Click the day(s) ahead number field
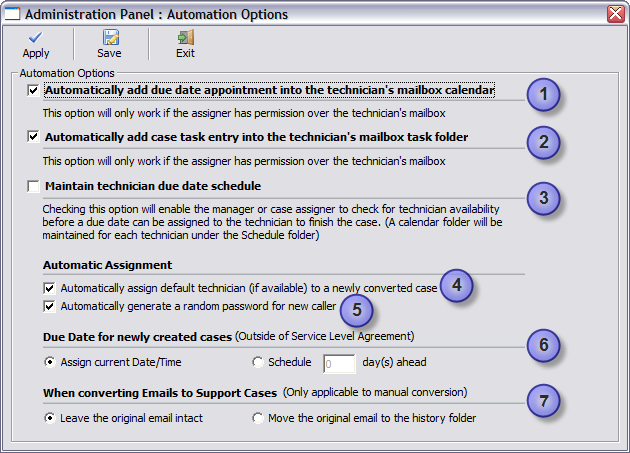 click(x=339, y=364)
